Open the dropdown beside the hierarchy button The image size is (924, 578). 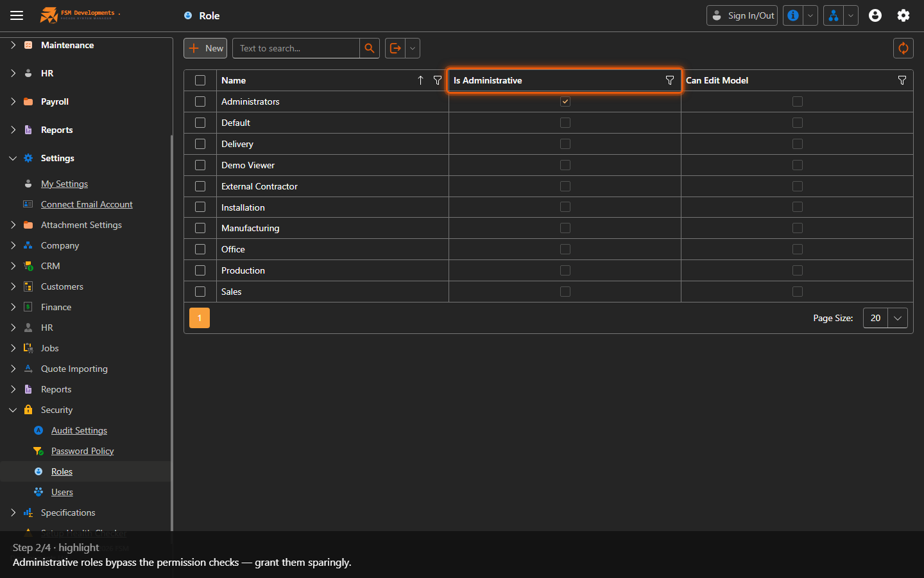(851, 15)
